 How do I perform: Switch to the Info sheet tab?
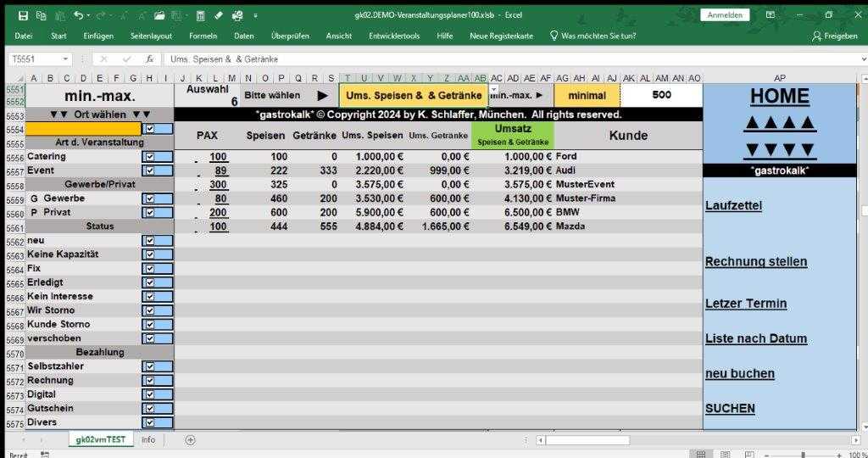tap(148, 439)
